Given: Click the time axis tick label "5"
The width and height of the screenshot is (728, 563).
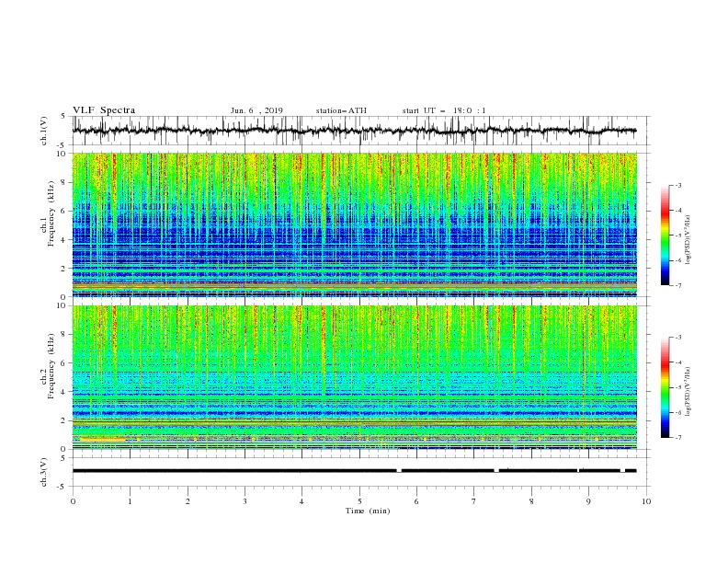Looking at the screenshot, I should [359, 501].
